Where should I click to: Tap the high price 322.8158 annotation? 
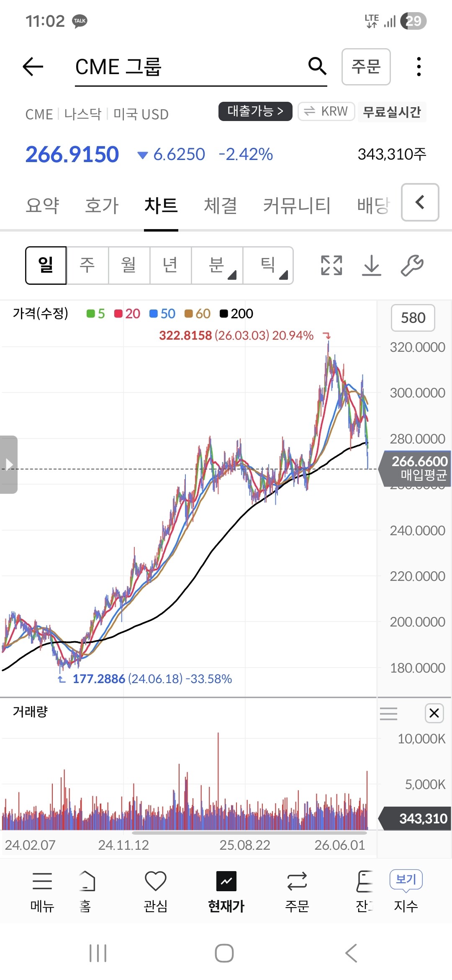click(236, 335)
